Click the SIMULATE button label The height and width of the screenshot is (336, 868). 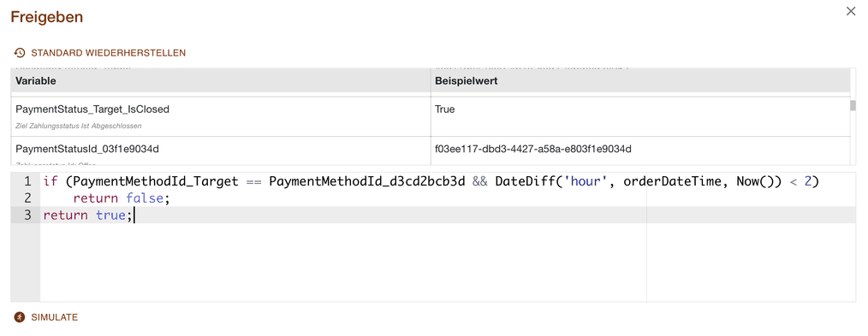click(54, 317)
